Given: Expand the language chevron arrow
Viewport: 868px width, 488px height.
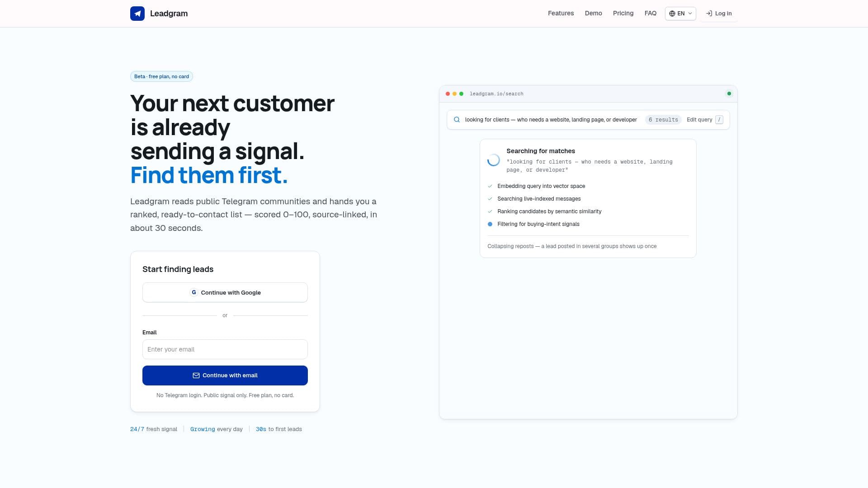Looking at the screenshot, I should [690, 14].
